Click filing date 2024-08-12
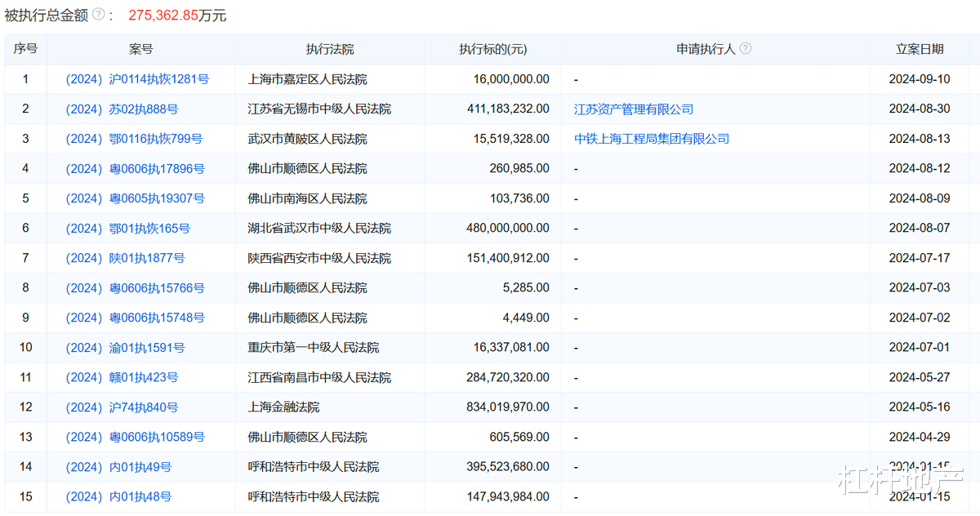 click(x=920, y=169)
